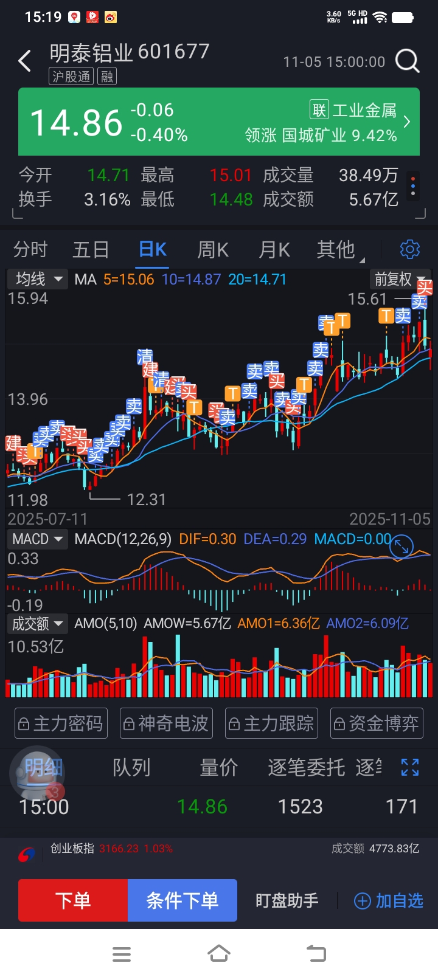Open 盯盘助手 watch assistant

(287, 900)
